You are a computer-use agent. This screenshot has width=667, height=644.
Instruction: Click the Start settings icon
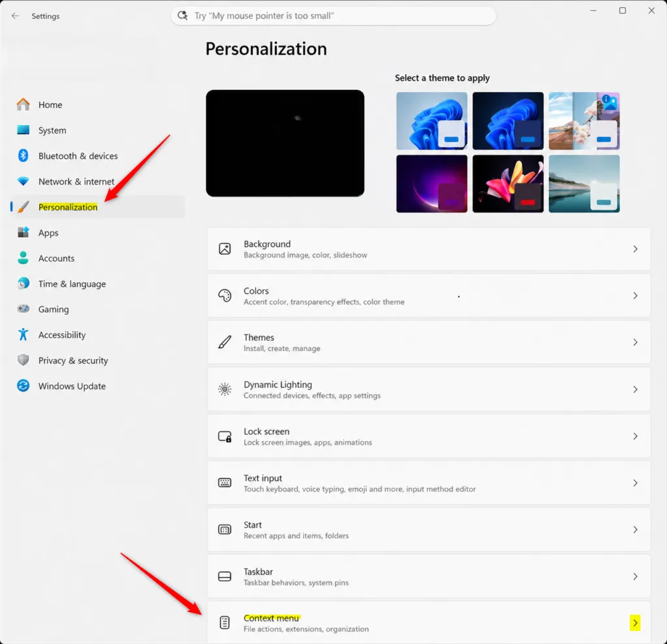pos(225,529)
